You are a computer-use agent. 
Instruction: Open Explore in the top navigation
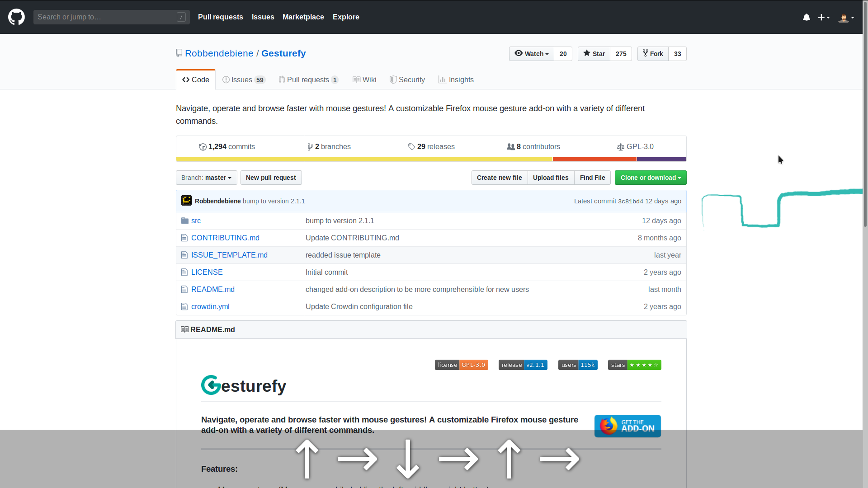346,17
